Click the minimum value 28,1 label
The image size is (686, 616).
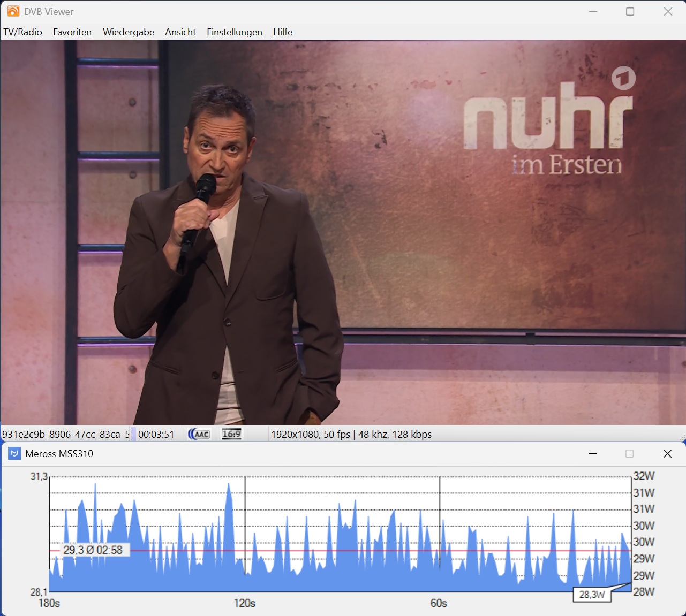click(x=39, y=592)
